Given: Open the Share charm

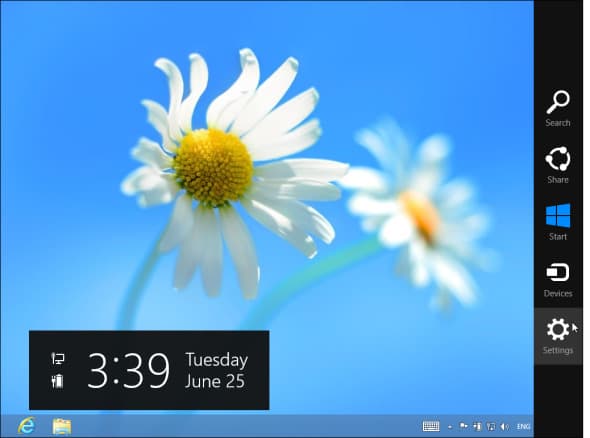Looking at the screenshot, I should point(558,165).
